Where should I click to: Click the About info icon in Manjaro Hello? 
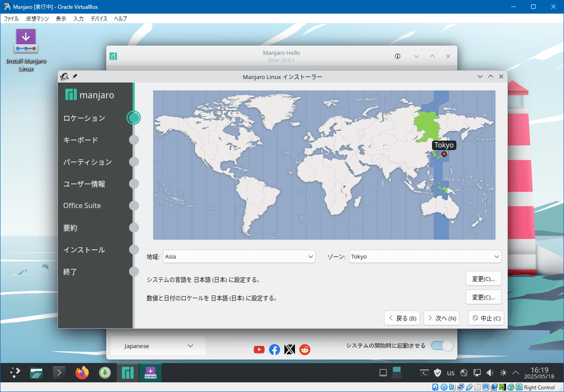(398, 56)
